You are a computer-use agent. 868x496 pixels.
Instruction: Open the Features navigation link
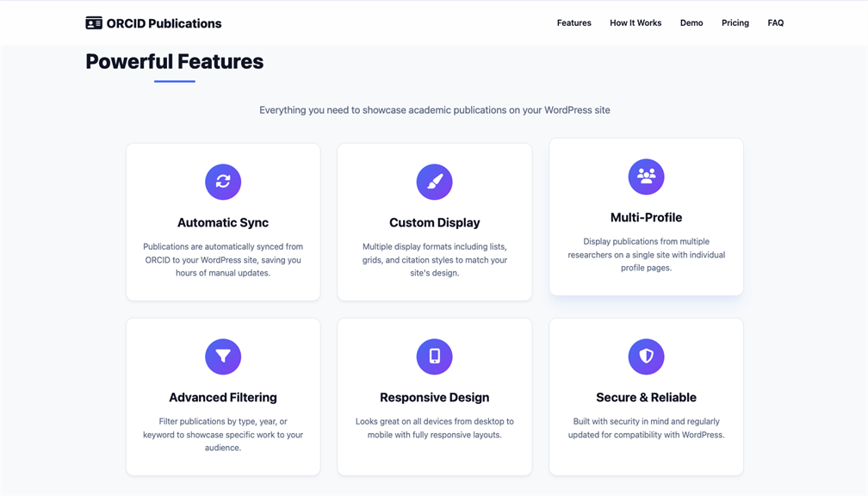(573, 23)
